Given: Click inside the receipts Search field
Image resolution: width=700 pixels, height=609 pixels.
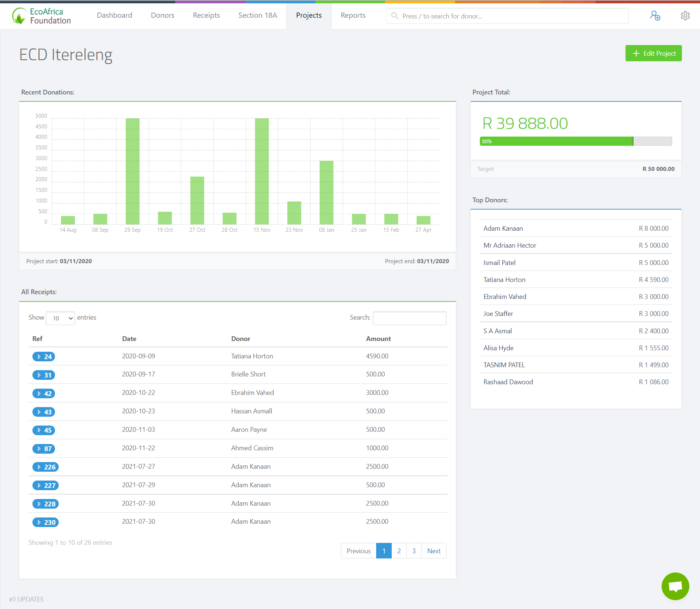Looking at the screenshot, I should point(409,318).
